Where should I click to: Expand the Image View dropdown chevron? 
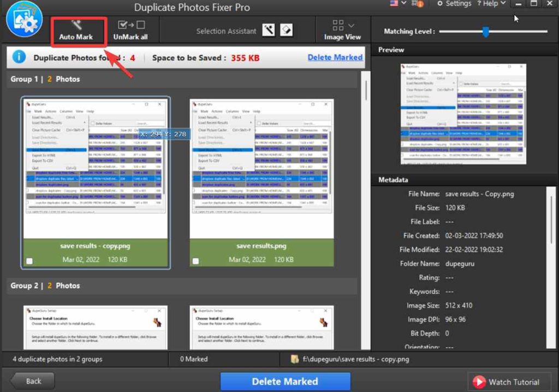351,26
